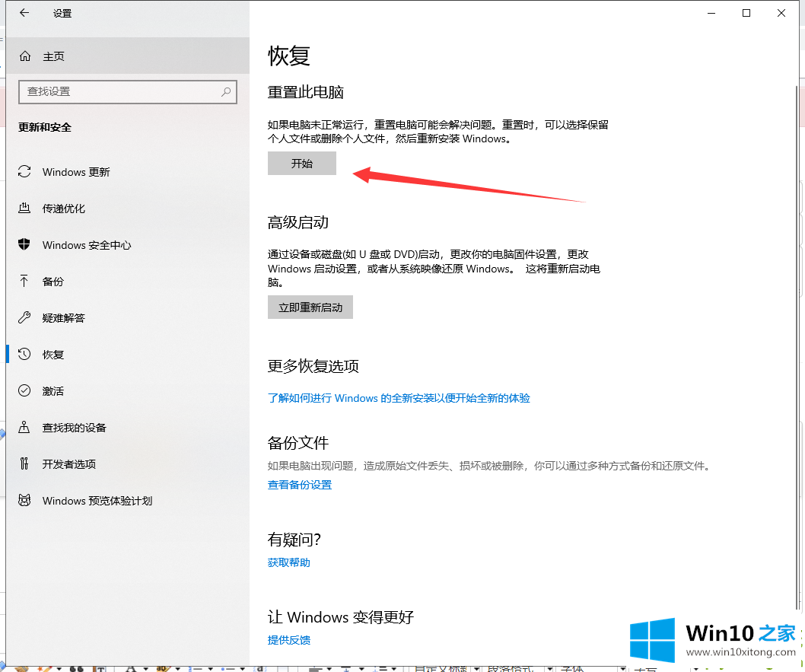This screenshot has width=805, height=672.
Task: Click the 恢复 history icon
Action: tap(24, 354)
